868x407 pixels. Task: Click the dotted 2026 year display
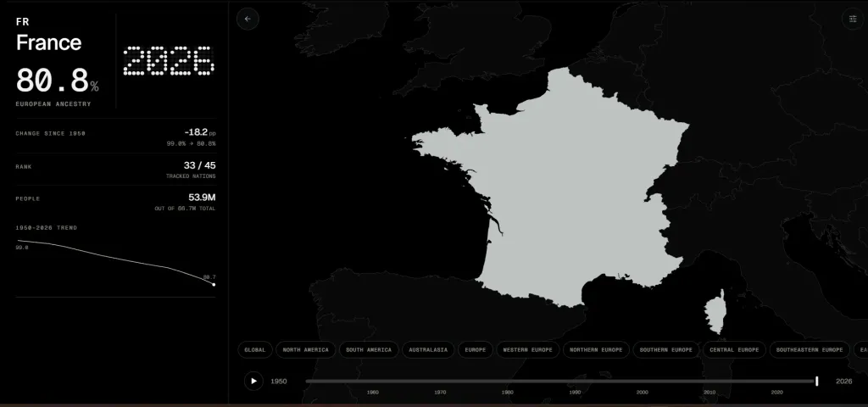168,60
